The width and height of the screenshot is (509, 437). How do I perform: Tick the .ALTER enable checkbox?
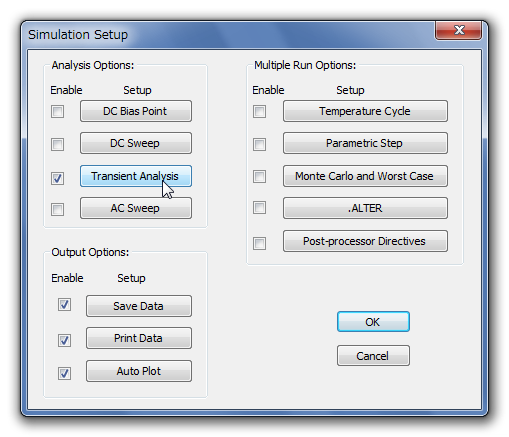pos(259,208)
